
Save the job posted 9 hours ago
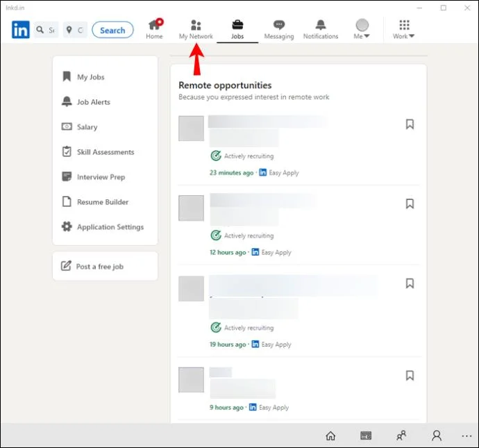pos(410,375)
